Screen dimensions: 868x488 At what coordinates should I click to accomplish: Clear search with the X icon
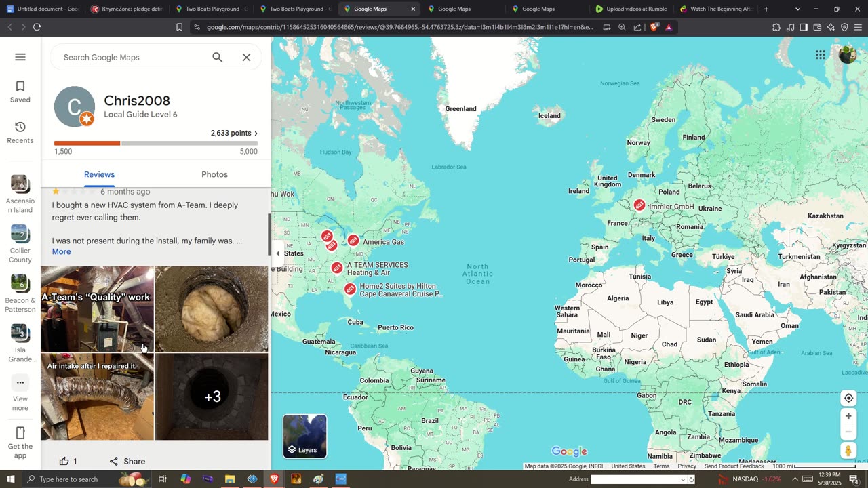pyautogui.click(x=247, y=58)
